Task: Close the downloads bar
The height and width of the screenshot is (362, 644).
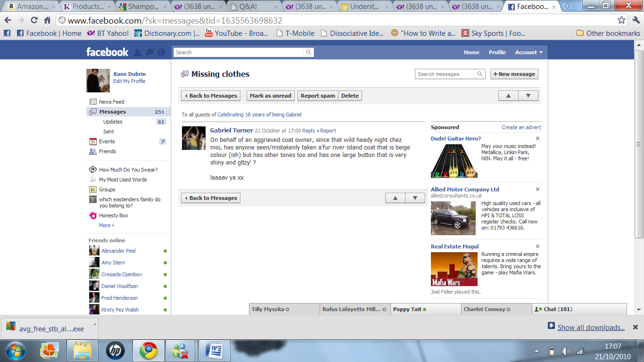Action: 635,327
